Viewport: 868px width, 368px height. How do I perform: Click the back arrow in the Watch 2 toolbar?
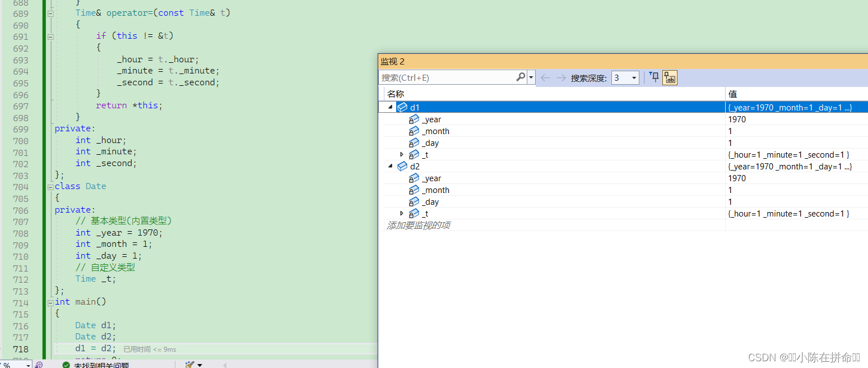(x=545, y=78)
